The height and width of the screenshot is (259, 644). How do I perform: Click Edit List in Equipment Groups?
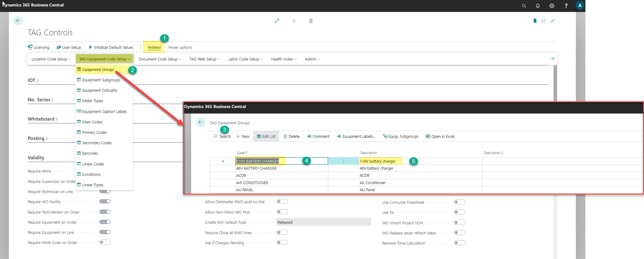(266, 136)
